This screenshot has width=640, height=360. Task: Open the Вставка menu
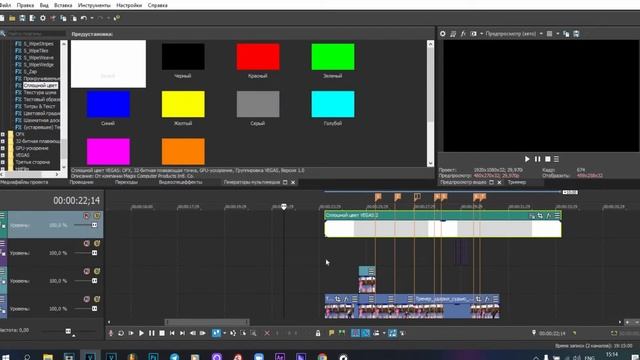63,5
